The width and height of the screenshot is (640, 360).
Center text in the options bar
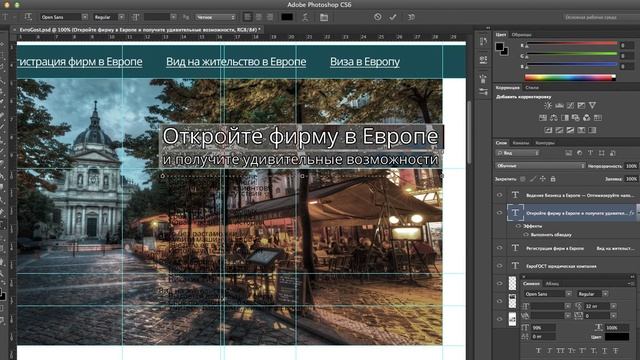coord(259,17)
